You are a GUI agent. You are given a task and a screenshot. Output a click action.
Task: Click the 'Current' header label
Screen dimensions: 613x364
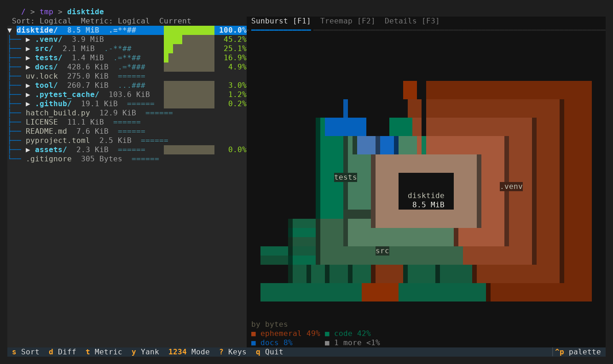[175, 21]
